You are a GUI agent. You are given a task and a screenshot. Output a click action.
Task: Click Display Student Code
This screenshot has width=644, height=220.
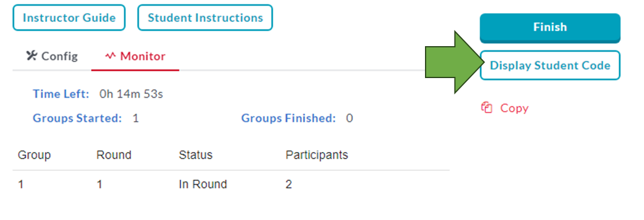550,65
